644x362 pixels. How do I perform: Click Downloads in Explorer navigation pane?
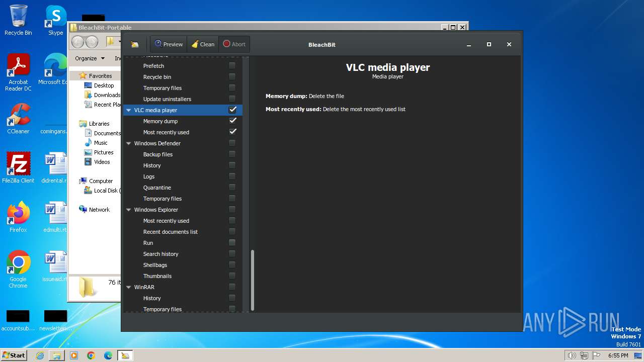point(103,95)
